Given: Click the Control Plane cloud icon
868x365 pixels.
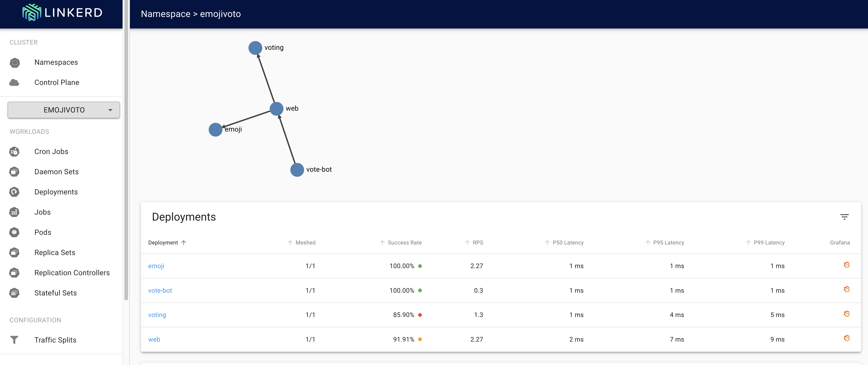Looking at the screenshot, I should tap(14, 83).
